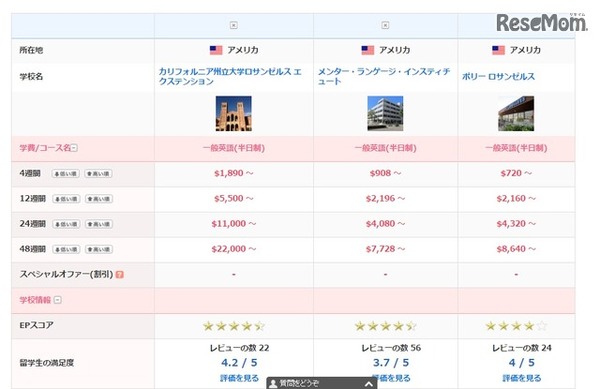This screenshot has height=389, width=600.
Task: Click the 留学生の満足度 row label
Action: pos(46,363)
